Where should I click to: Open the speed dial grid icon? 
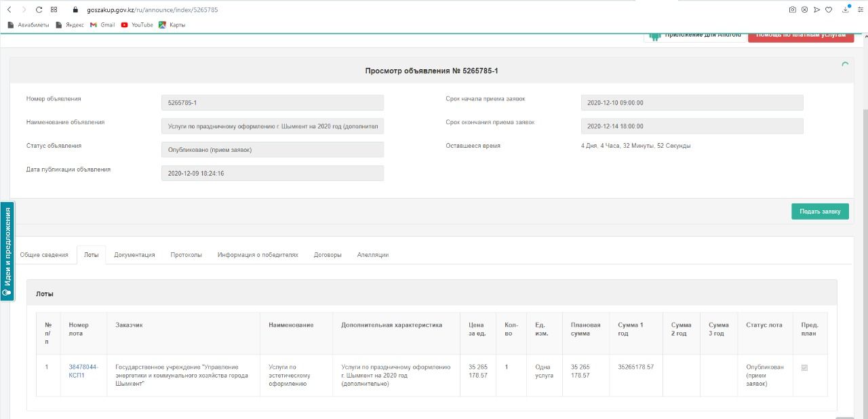point(54,10)
